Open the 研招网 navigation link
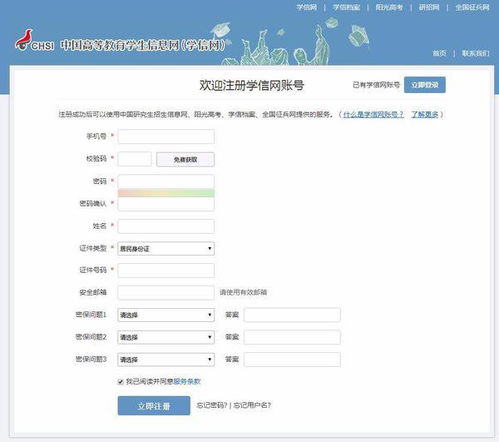The height and width of the screenshot is (442, 499). [x=429, y=7]
